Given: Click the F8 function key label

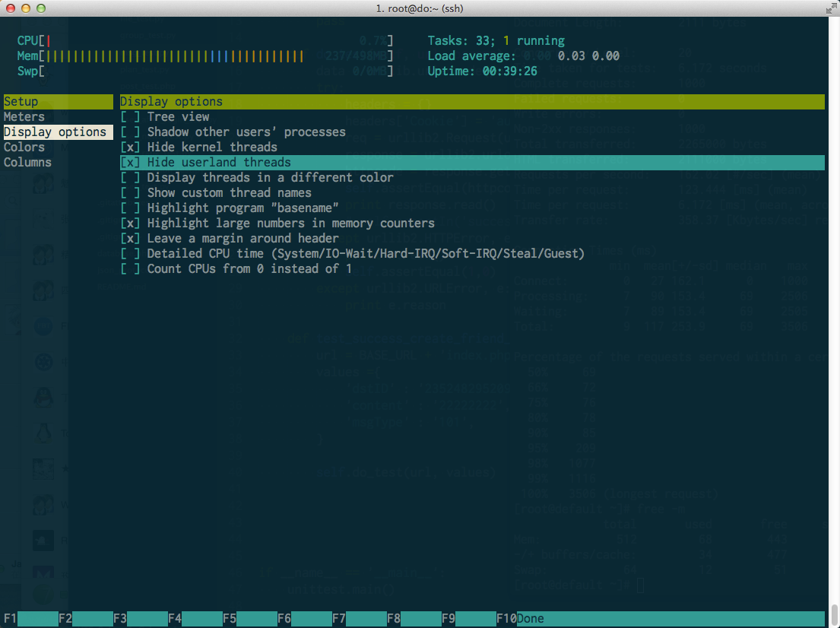Looking at the screenshot, I should click(393, 619).
